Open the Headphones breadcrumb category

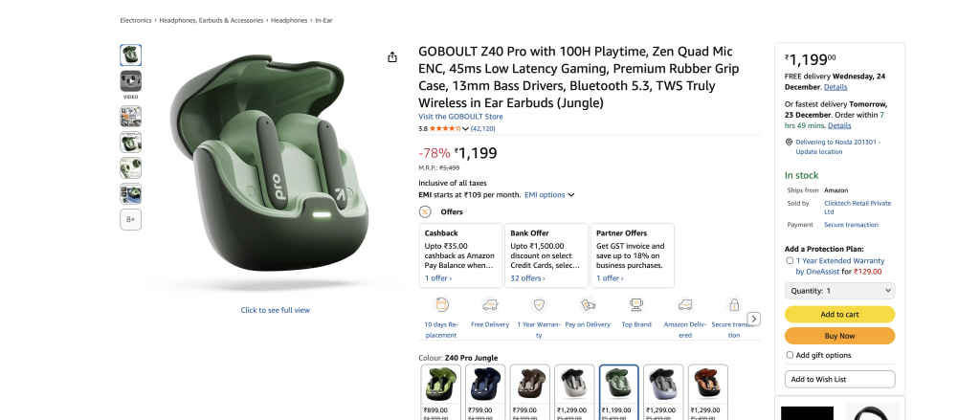tap(289, 20)
